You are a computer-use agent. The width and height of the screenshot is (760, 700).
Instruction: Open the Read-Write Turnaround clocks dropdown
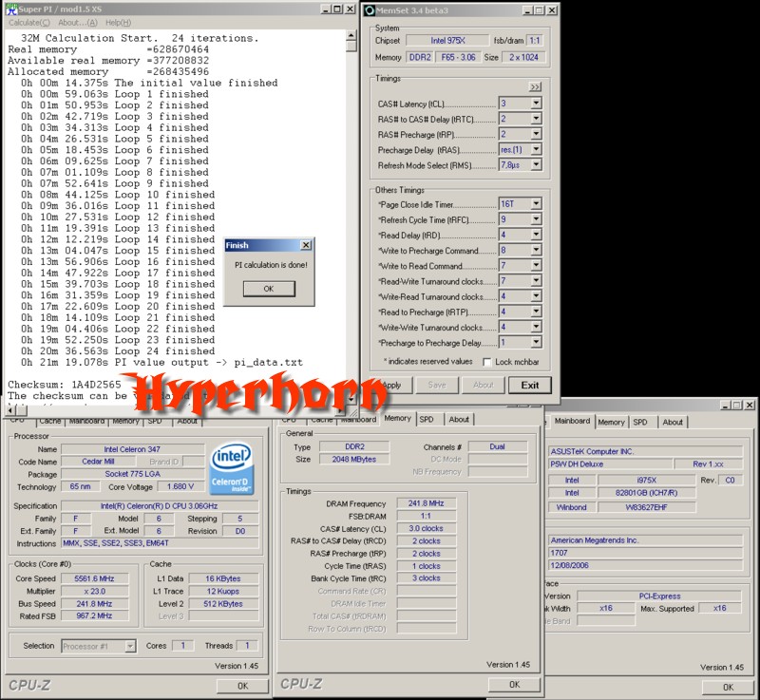(x=536, y=281)
